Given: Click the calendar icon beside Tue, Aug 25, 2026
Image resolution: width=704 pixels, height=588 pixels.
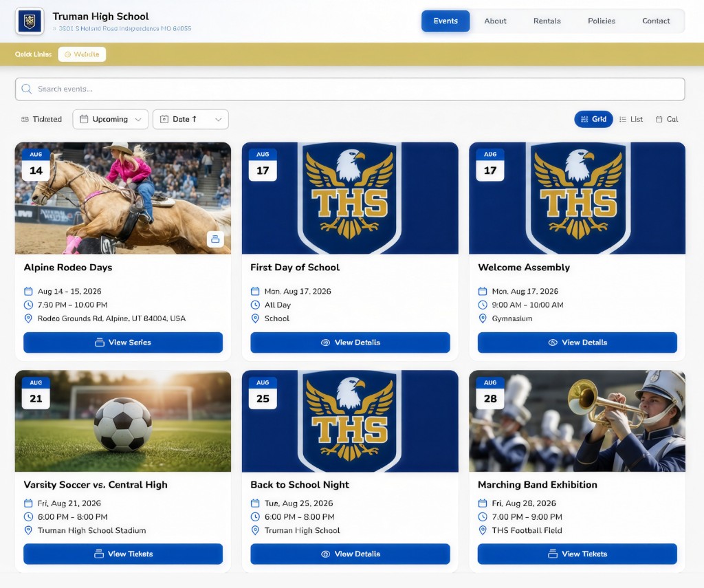Looking at the screenshot, I should point(255,503).
